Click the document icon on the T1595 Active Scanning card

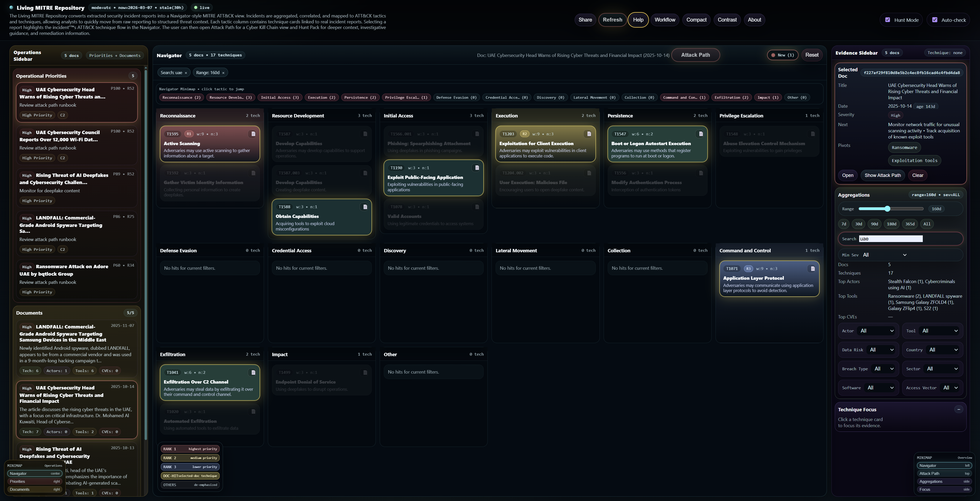(x=253, y=134)
